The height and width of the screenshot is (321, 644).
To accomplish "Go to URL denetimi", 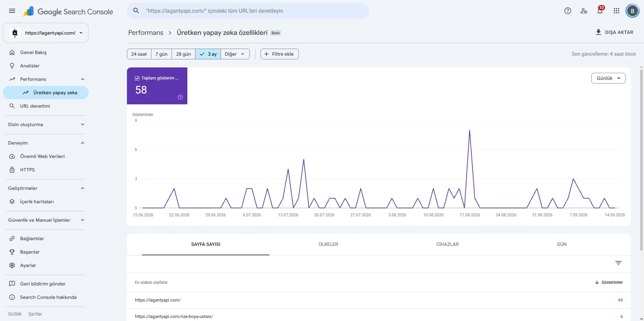I will pyautogui.click(x=46, y=106).
